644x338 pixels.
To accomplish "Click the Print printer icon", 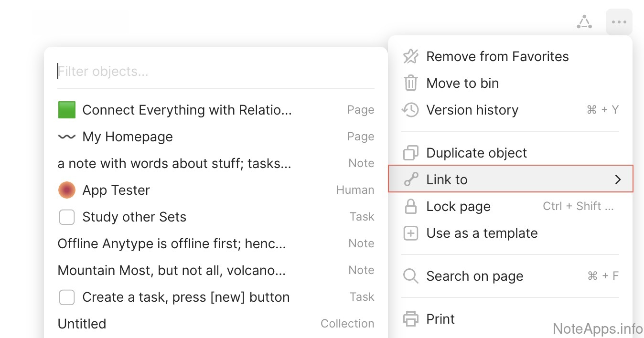I will 410,319.
